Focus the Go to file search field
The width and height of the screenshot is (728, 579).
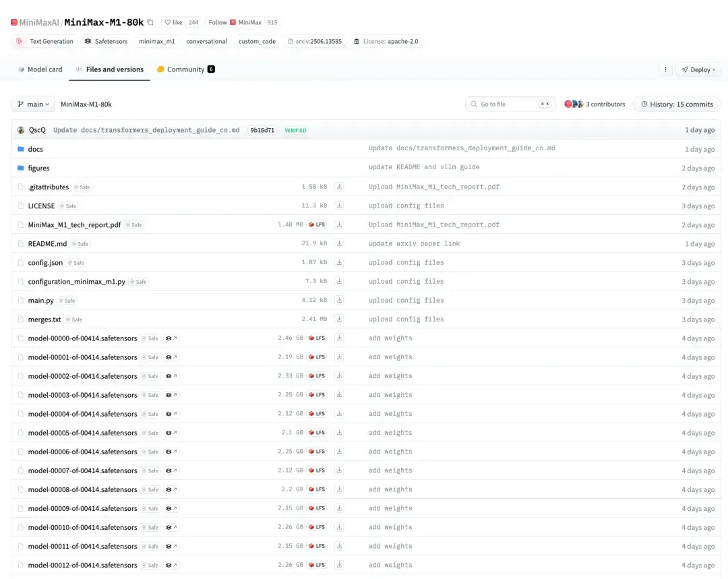[510, 104]
